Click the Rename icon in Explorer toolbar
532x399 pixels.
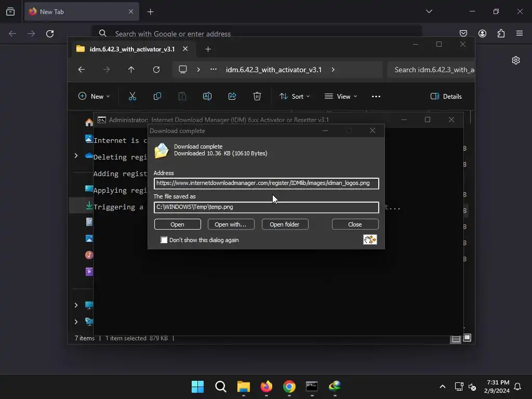(x=207, y=96)
